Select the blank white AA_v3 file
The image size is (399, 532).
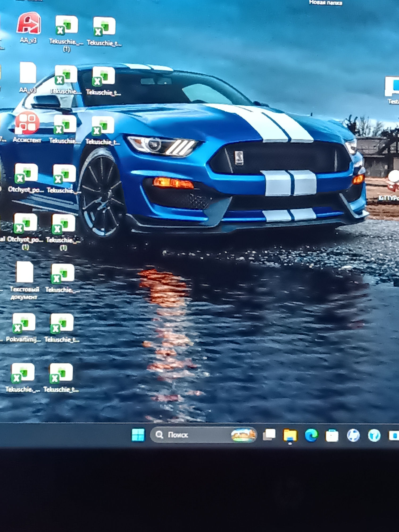pyautogui.click(x=28, y=73)
